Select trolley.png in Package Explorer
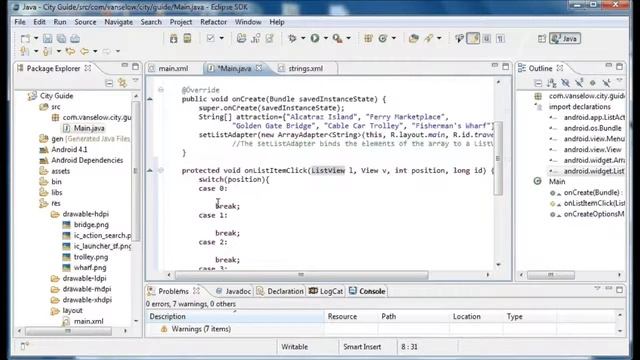This screenshot has width=640, height=360. tap(91, 257)
